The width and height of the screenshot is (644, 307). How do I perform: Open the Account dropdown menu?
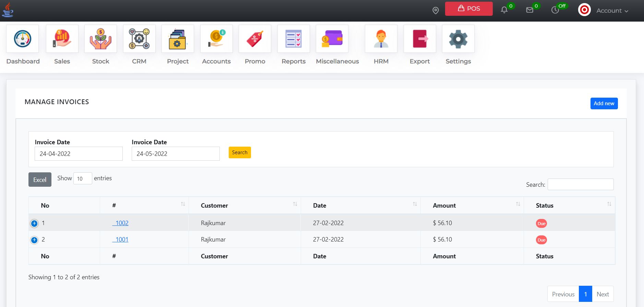[x=612, y=11]
